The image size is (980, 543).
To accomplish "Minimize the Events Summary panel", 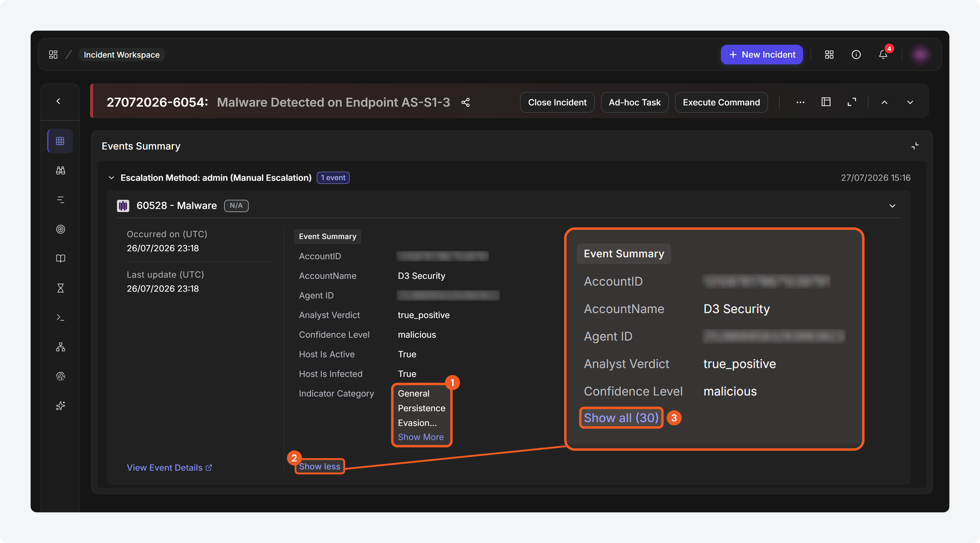I will point(915,146).
